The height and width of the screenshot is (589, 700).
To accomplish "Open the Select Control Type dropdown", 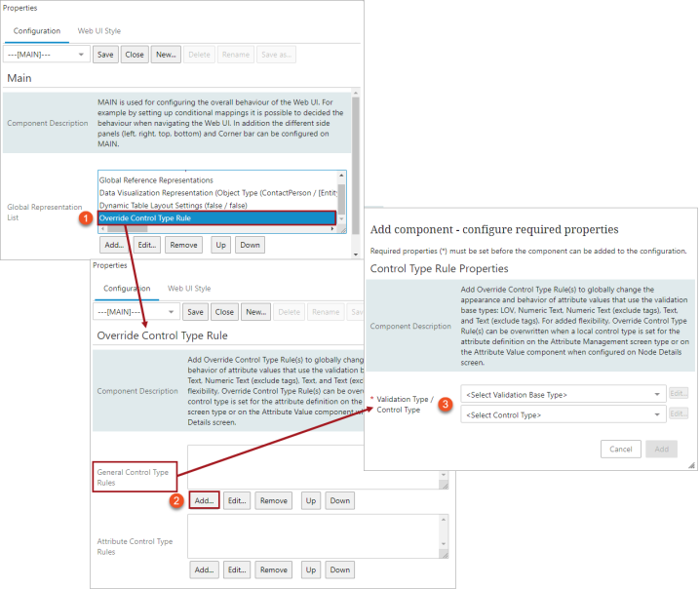I will pyautogui.click(x=564, y=414).
